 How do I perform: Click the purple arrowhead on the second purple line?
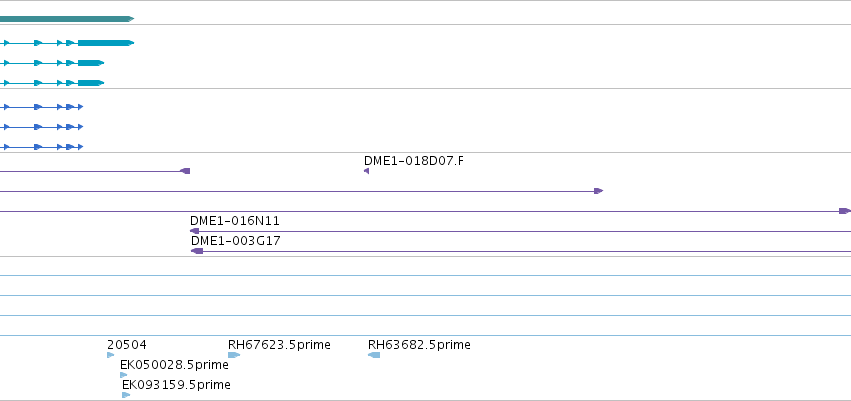[x=599, y=191]
